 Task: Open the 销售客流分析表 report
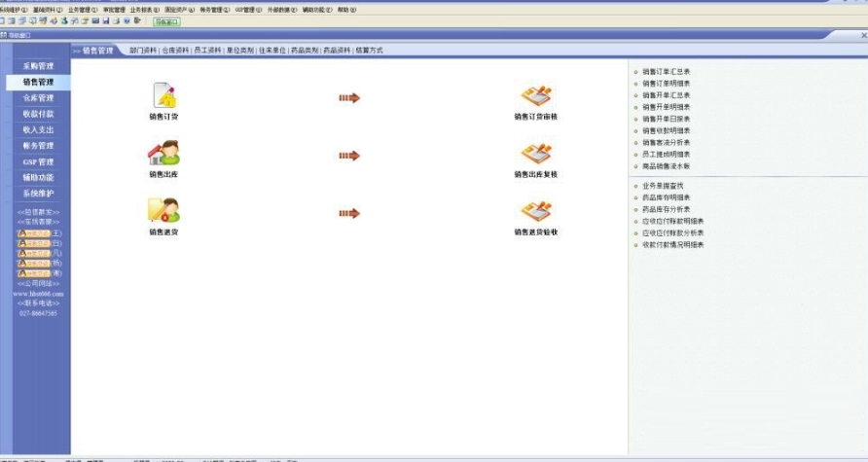(666, 143)
